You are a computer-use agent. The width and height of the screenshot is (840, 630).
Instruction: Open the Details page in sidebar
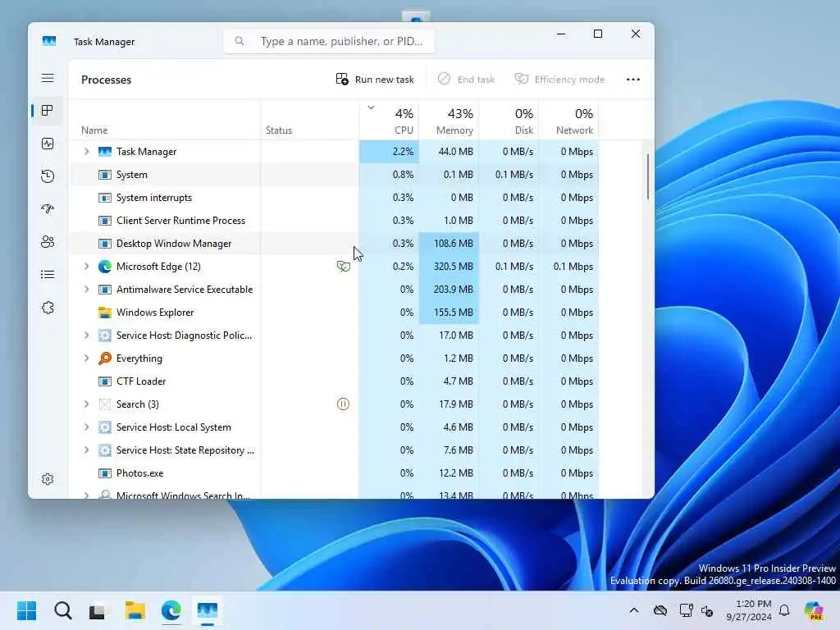(x=48, y=275)
